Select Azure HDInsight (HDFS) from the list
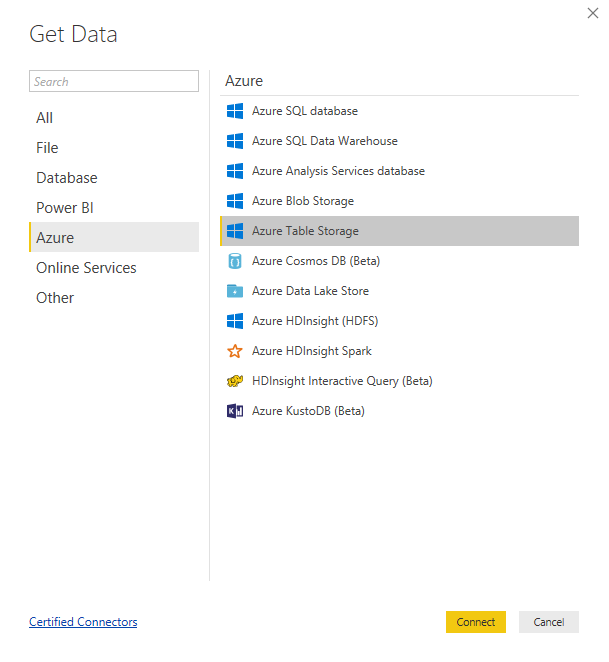Viewport: 609px width, 662px height. [x=315, y=321]
